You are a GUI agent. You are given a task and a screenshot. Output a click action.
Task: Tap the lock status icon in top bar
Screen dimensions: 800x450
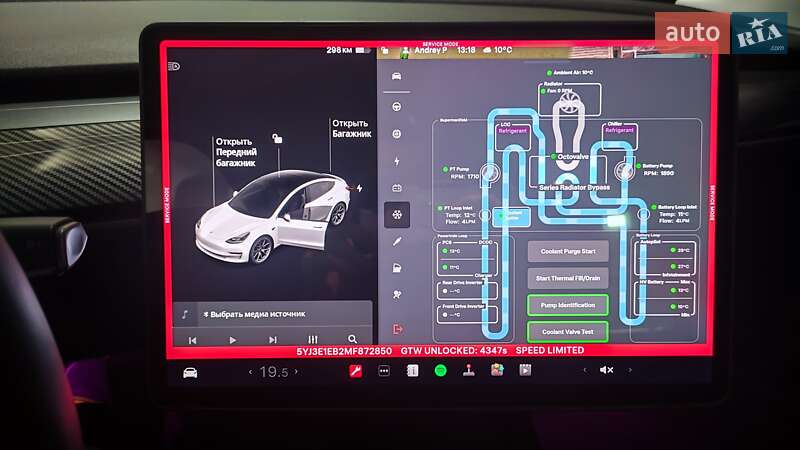point(385,50)
